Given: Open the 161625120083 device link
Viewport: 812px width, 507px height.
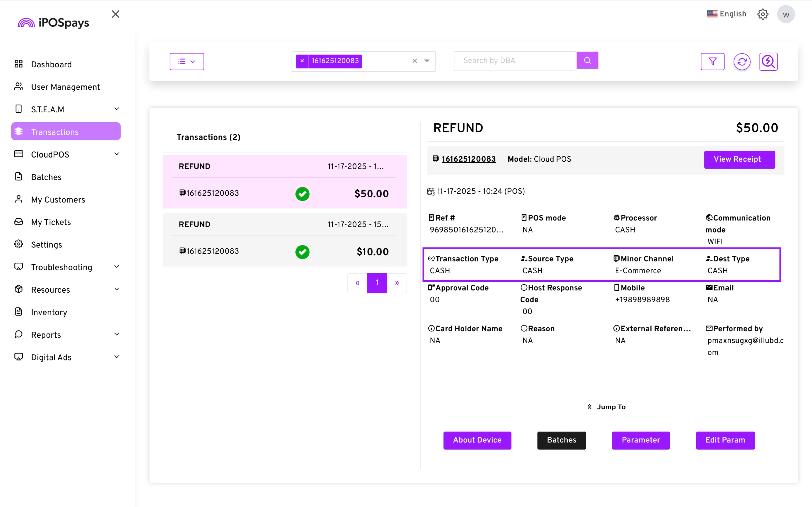Looking at the screenshot, I should [x=468, y=159].
